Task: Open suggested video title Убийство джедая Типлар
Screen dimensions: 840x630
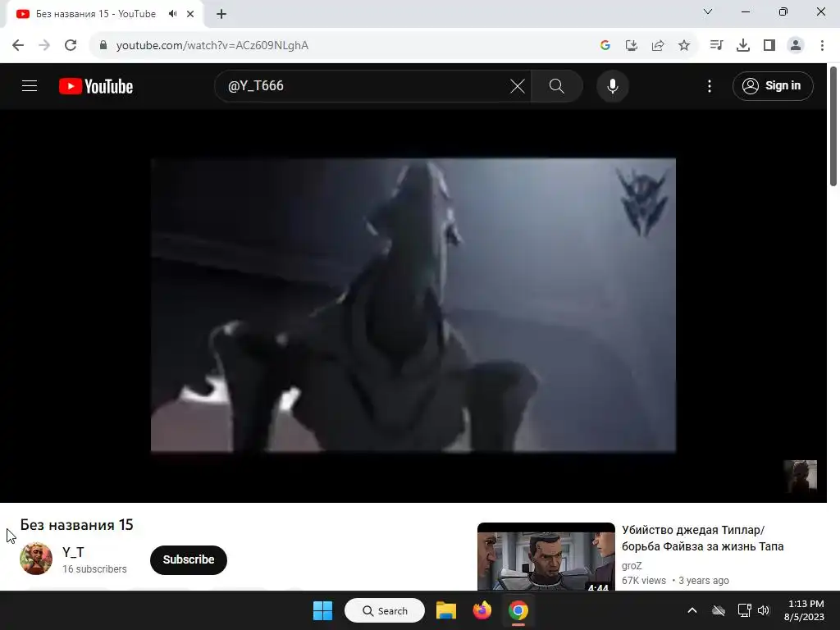Action: (702, 538)
